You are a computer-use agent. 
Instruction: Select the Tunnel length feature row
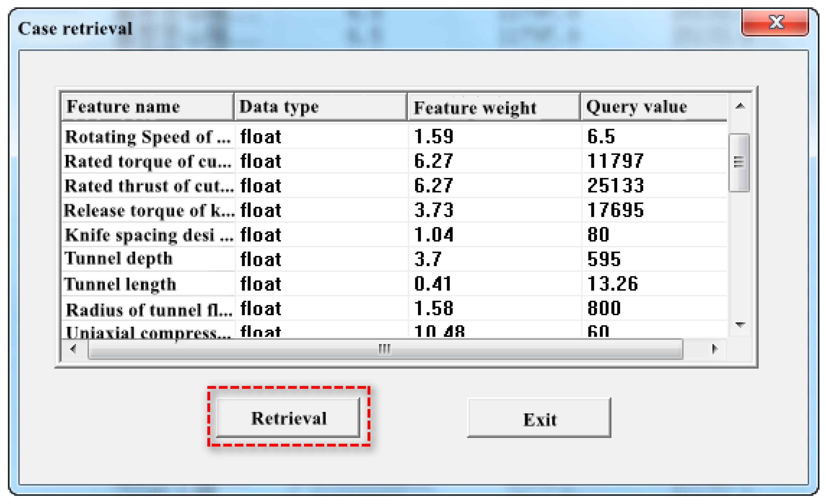click(120, 284)
